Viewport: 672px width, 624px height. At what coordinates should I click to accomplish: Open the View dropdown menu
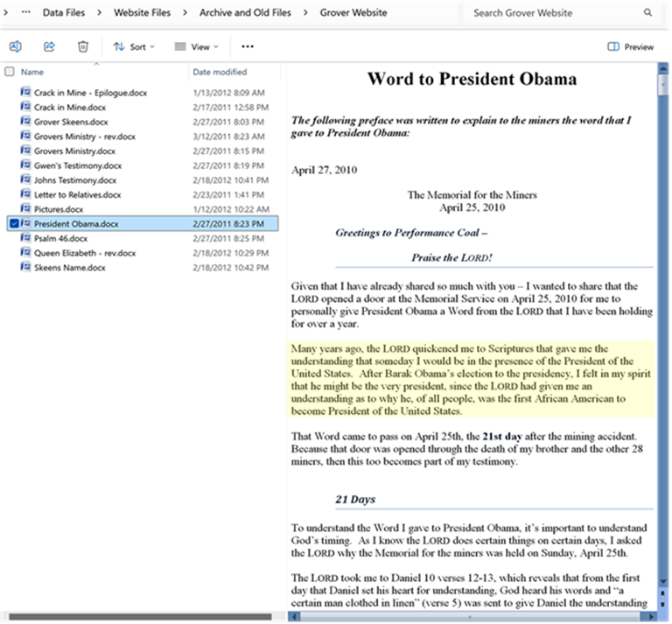click(x=196, y=46)
